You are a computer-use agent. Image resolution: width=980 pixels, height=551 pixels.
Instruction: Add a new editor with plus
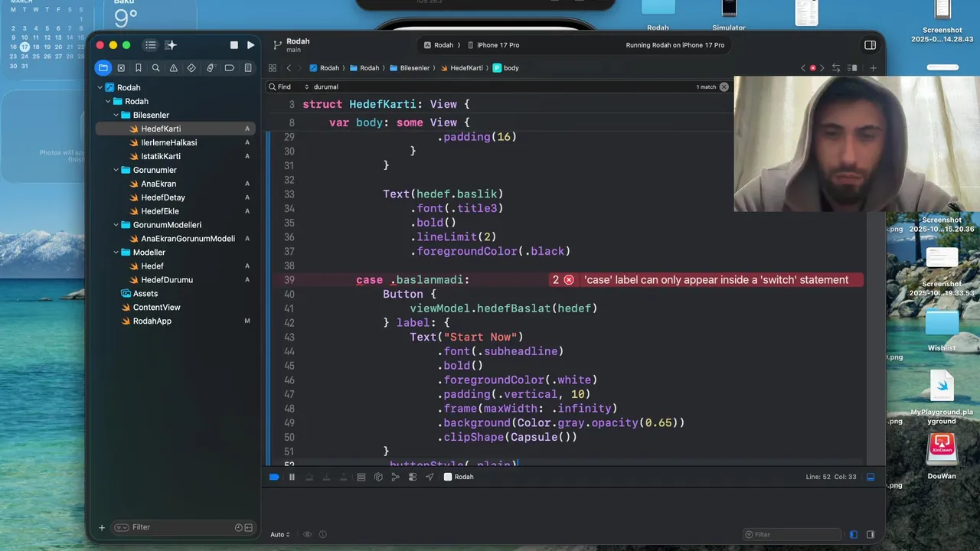pos(873,68)
